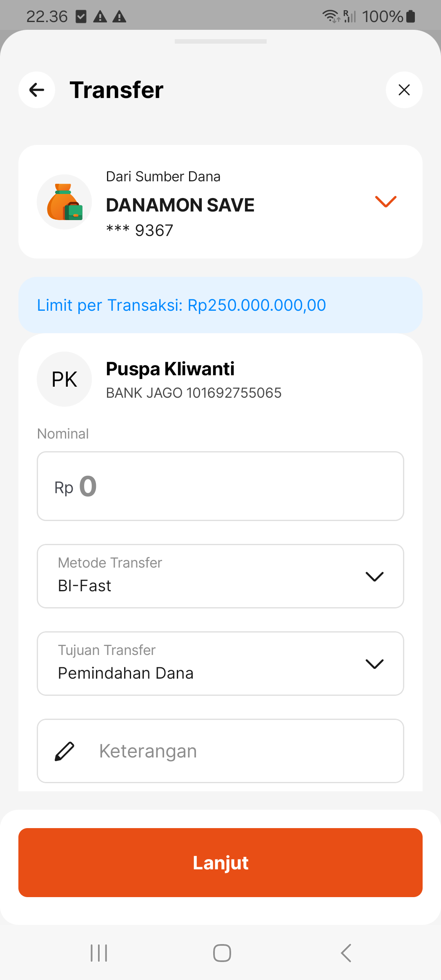This screenshot has width=441, height=980.
Task: Close the Transfer sheet with X
Action: (x=404, y=90)
